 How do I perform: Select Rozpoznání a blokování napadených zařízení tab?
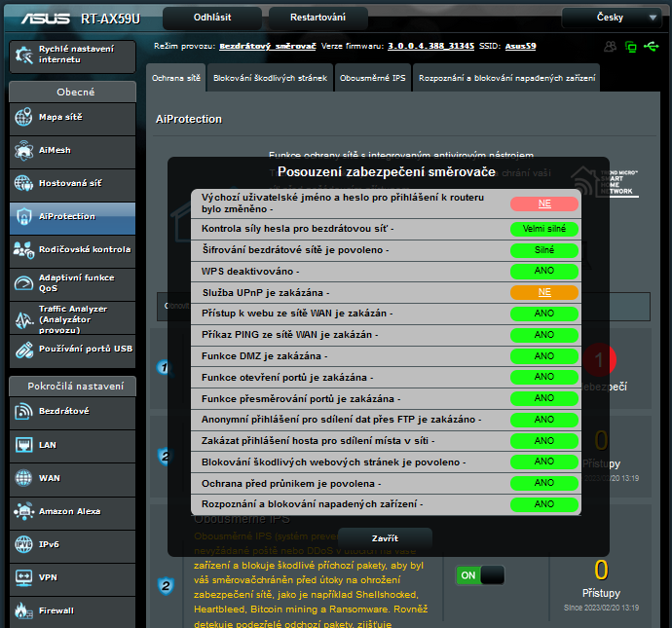pyautogui.click(x=504, y=78)
